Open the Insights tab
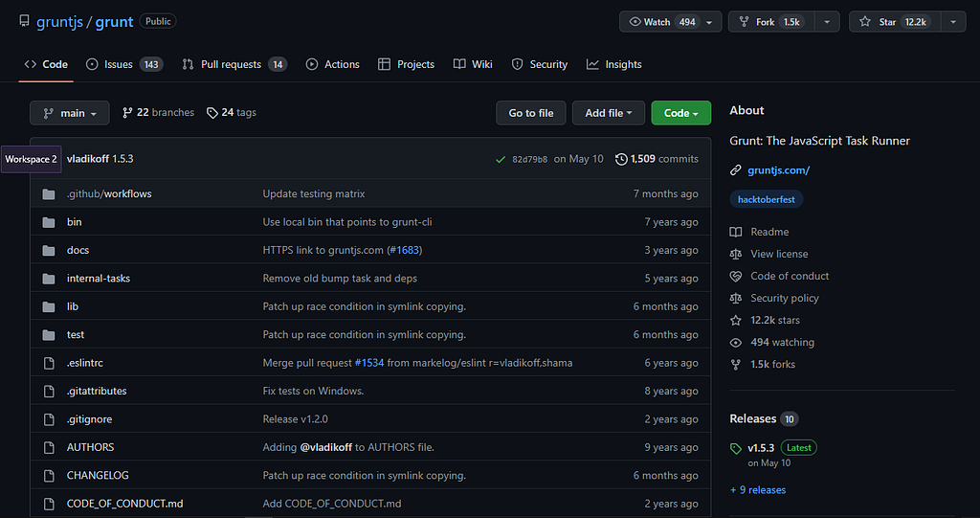This screenshot has height=518, width=980. click(x=613, y=64)
